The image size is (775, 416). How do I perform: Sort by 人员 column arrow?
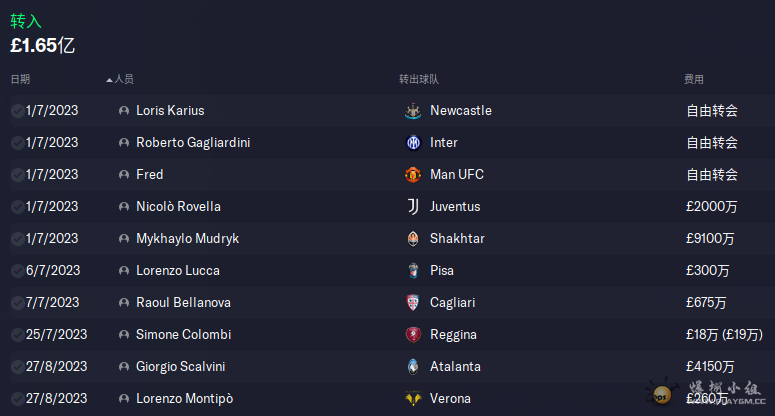(109, 80)
